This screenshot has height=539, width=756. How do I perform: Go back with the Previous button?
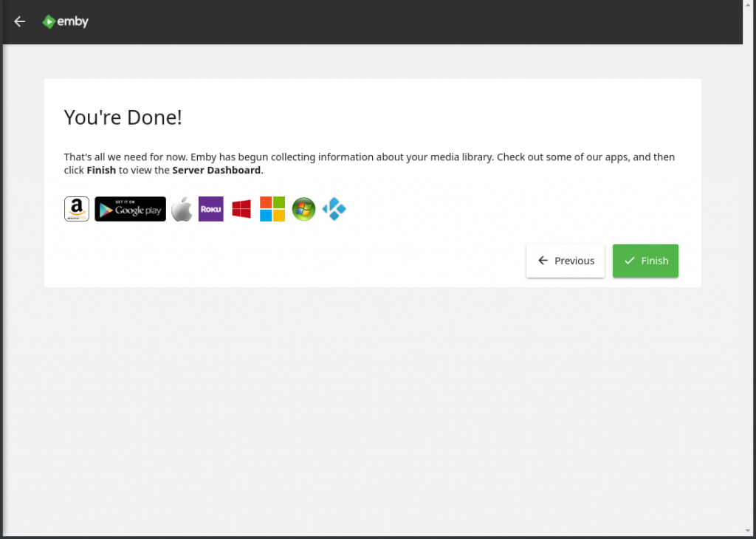[566, 261]
